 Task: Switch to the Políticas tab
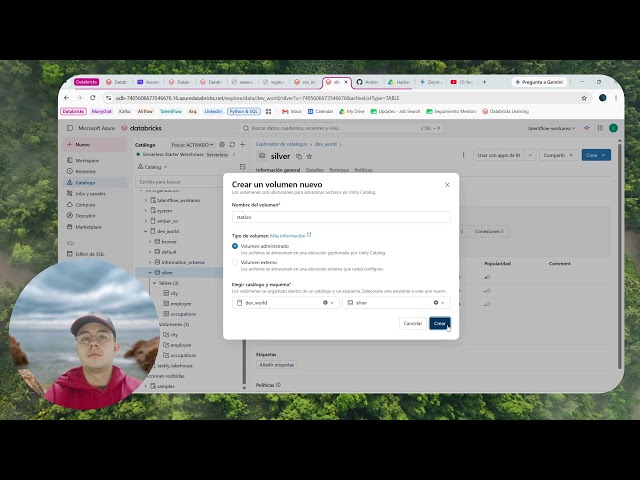point(363,170)
